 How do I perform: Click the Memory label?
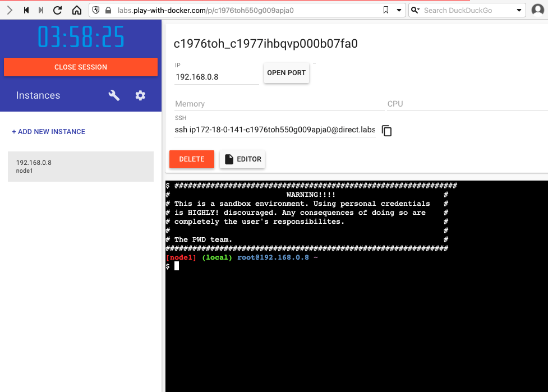[190, 104]
